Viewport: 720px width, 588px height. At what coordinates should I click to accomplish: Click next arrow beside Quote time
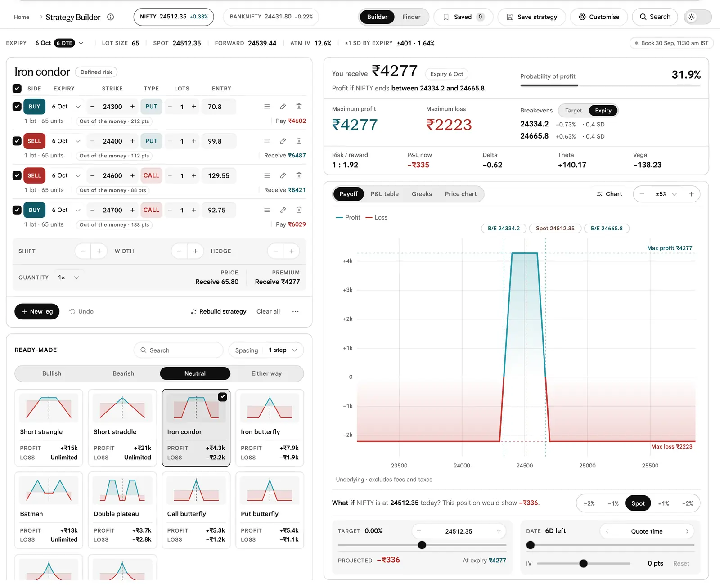tap(687, 531)
